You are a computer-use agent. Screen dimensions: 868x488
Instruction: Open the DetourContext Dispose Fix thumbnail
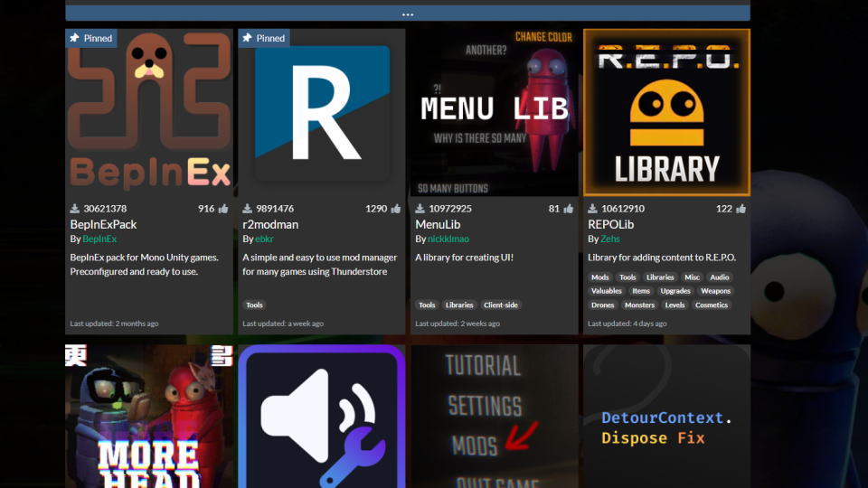point(667,416)
